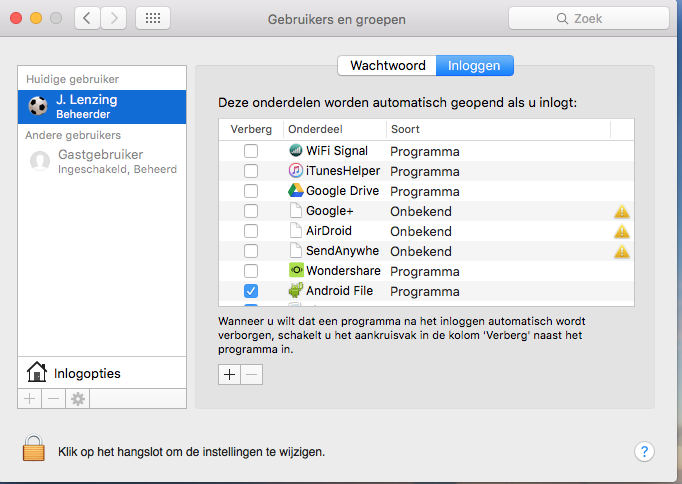This screenshot has height=484, width=682.
Task: Click the padlock icon to unlock settings
Action: (x=34, y=449)
